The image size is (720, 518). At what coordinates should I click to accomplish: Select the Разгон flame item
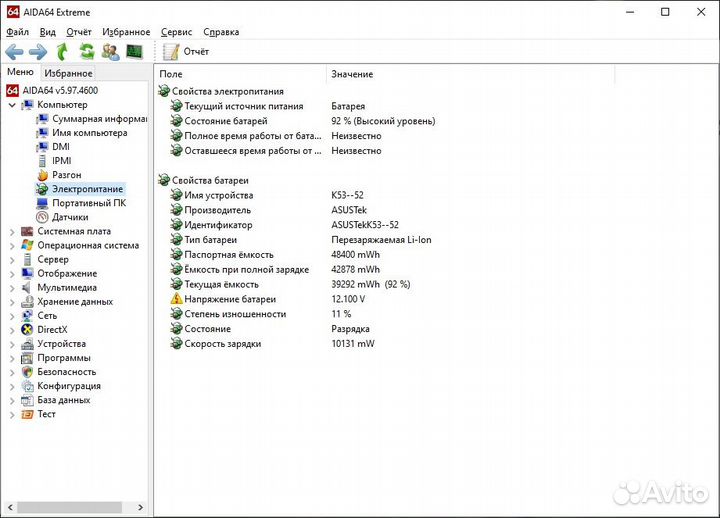click(x=66, y=175)
